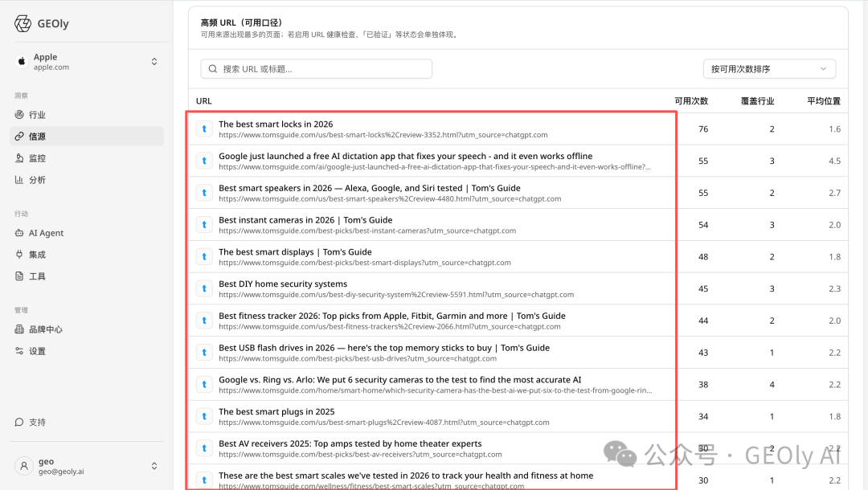Click the 高频 URL（可用口径） heading

click(241, 22)
